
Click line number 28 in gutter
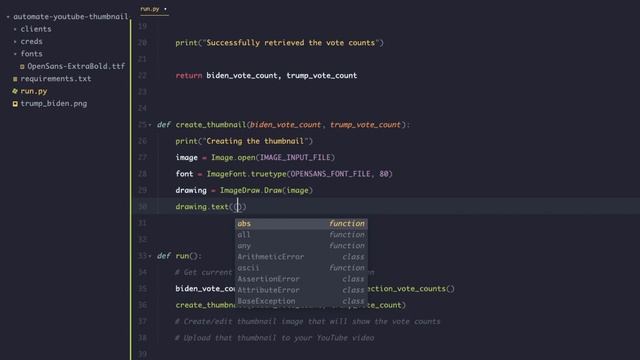click(142, 174)
